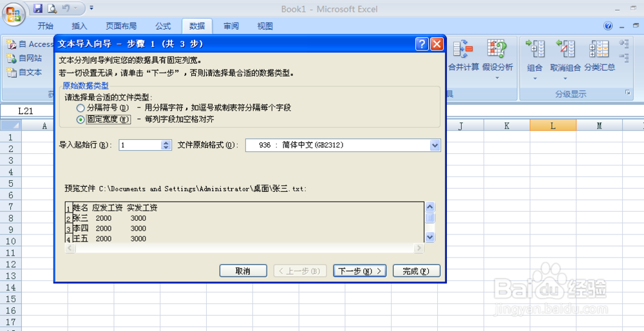This screenshot has height=331, width=644.
Task: Open the 文件原始格式 encoding dropdown
Action: click(435, 144)
